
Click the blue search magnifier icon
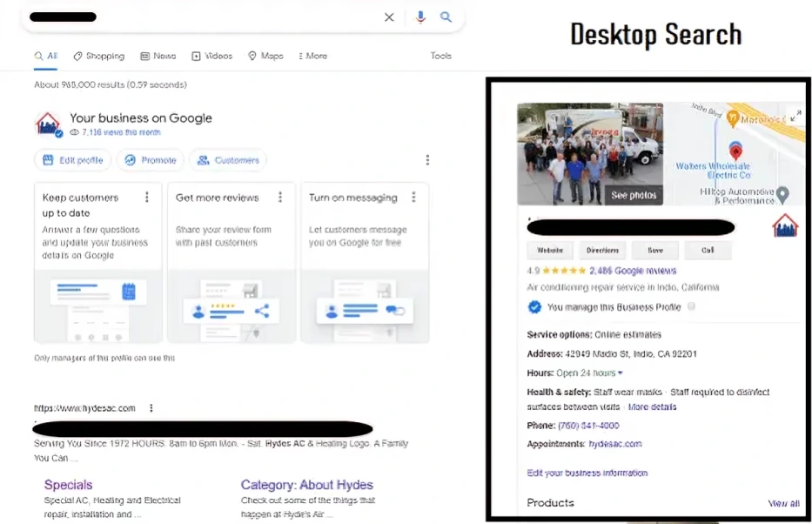446,17
